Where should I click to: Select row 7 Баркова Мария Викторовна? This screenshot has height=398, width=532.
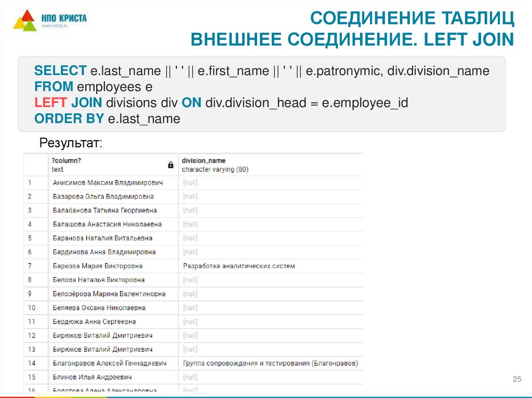point(98,266)
